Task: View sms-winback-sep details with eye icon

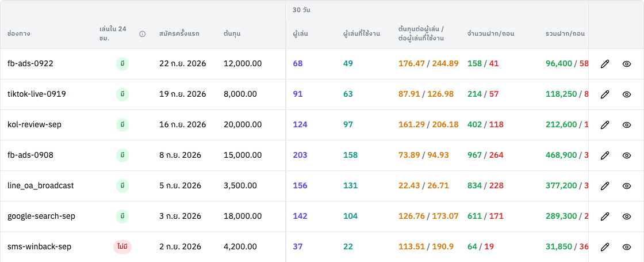Action: pos(626,247)
